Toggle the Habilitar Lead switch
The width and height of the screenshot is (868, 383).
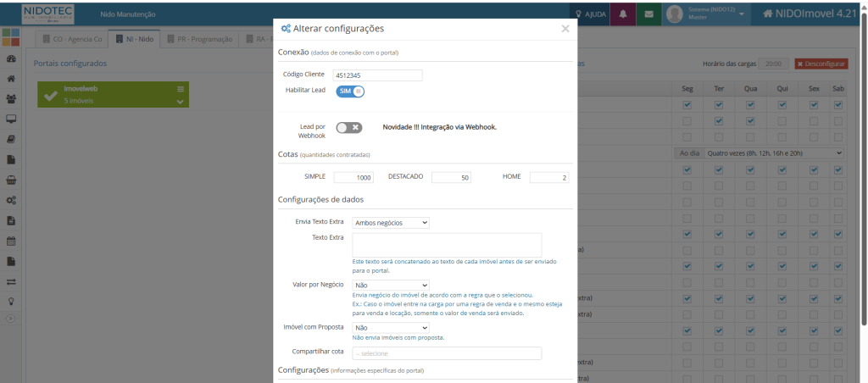tap(350, 91)
